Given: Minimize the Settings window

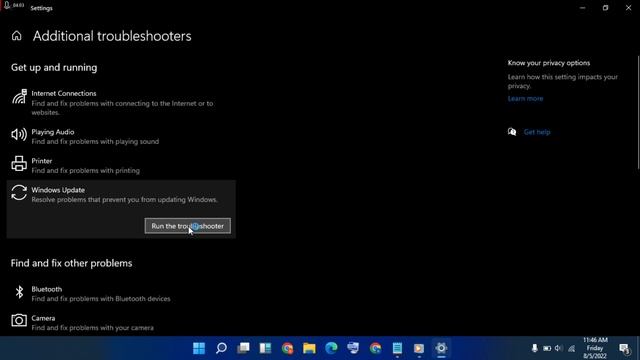Looking at the screenshot, I should point(582,8).
